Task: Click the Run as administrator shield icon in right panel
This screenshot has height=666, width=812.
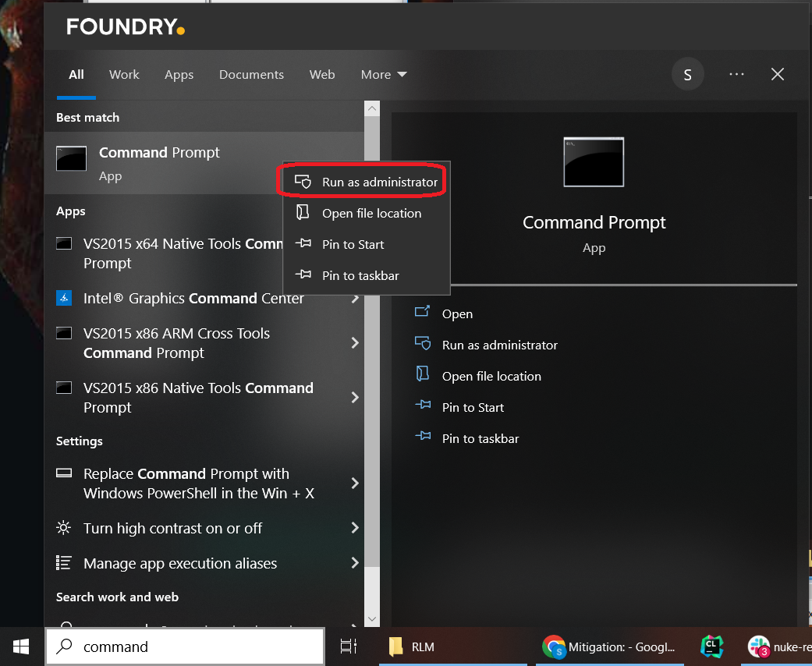Action: coord(423,344)
